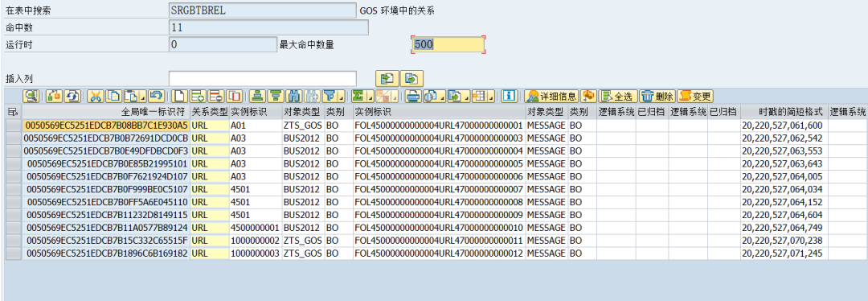This screenshot has width=868, height=301.
Task: Click timestamp cell 20,220,527,061,600
Action: (784, 126)
